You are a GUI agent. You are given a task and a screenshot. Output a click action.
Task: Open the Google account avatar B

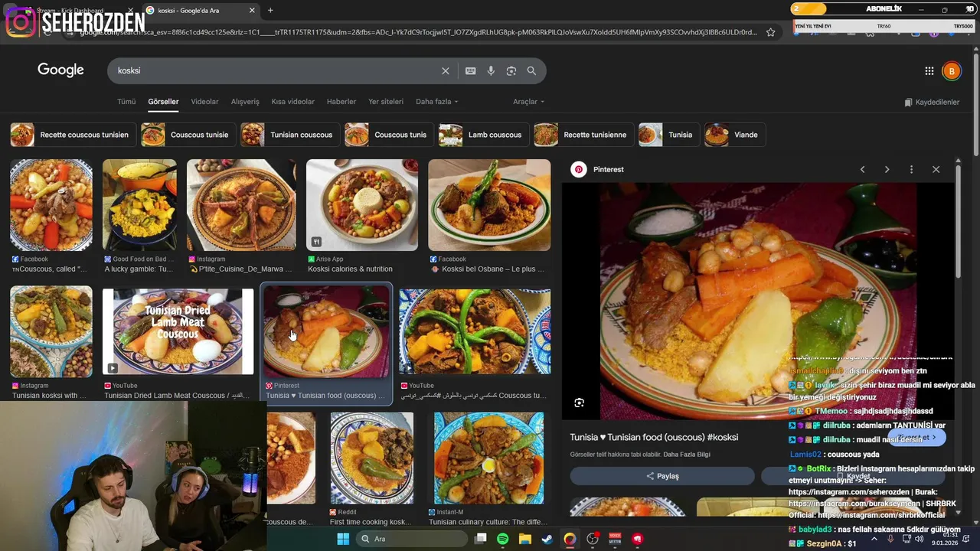click(x=951, y=71)
